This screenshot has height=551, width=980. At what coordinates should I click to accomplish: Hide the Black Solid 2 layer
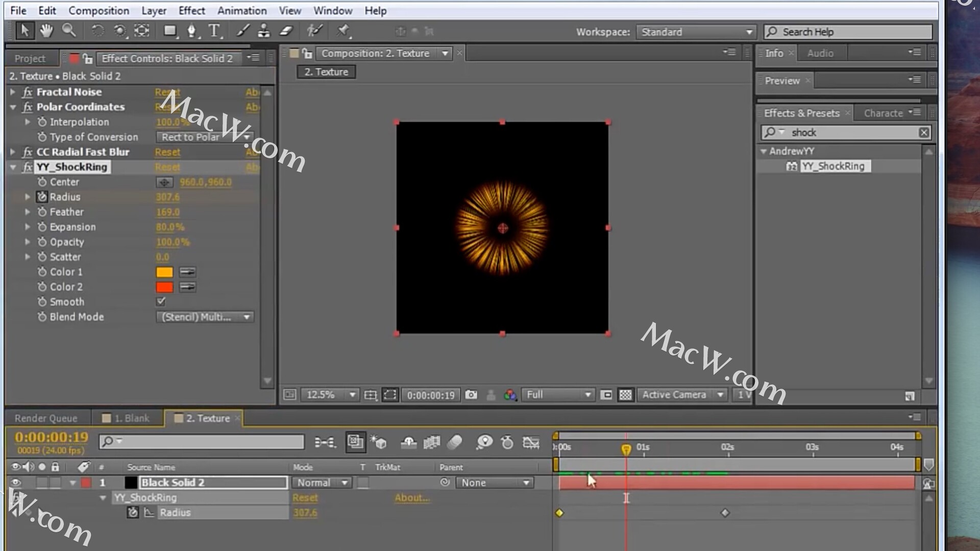[16, 483]
